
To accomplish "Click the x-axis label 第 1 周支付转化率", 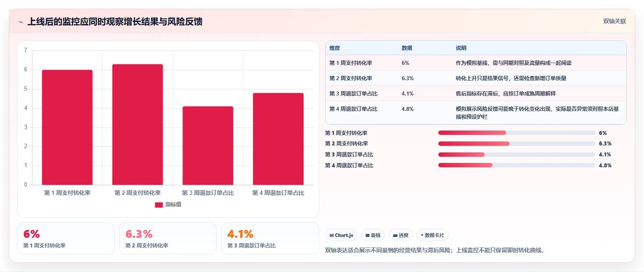I will [67, 193].
